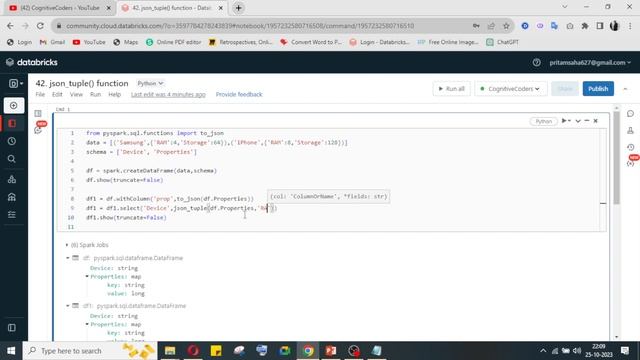The height and width of the screenshot is (360, 640).
Task: Minimize the cell with the dash icon
Action: click(x=587, y=121)
